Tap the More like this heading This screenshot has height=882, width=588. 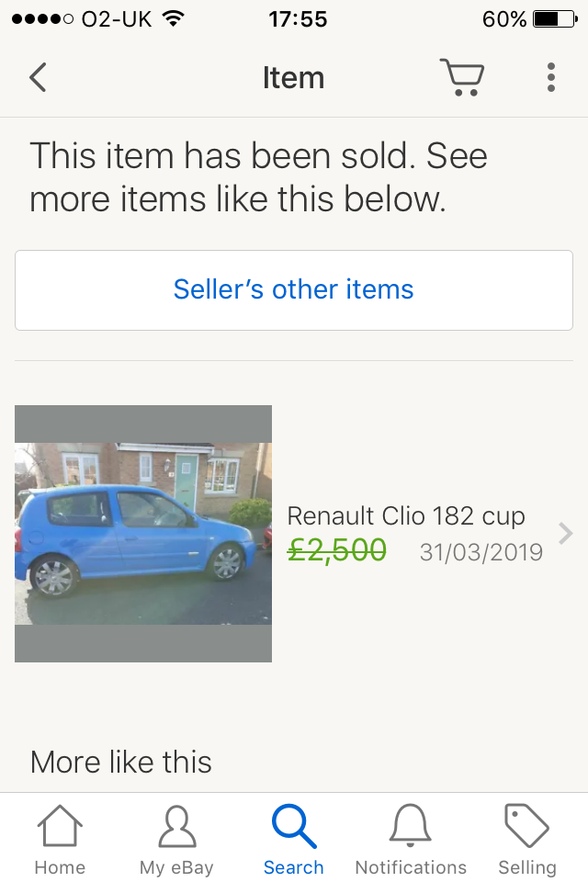[121, 762]
